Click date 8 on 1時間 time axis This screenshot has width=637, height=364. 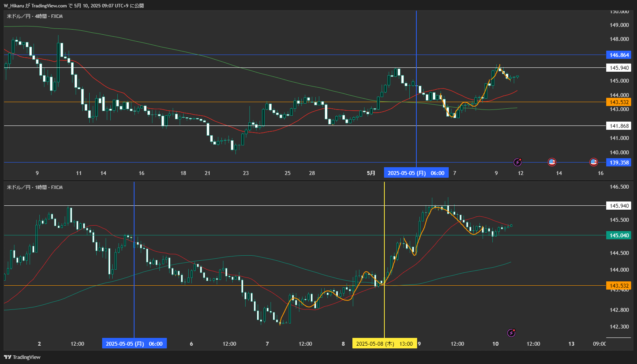pos(343,344)
